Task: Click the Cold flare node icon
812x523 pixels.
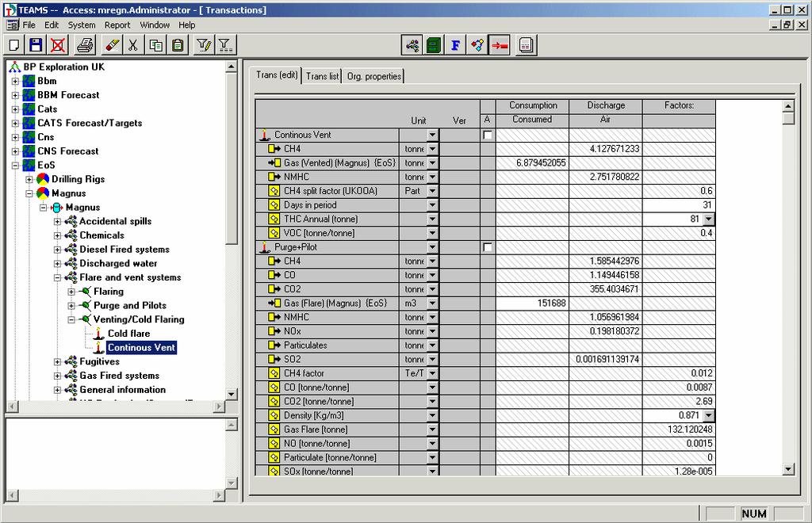Action: (x=99, y=333)
